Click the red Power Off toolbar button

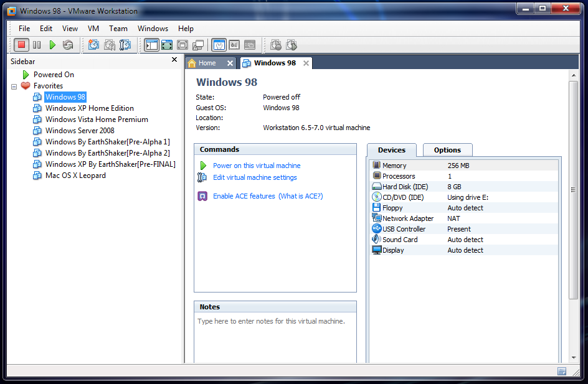click(21, 45)
